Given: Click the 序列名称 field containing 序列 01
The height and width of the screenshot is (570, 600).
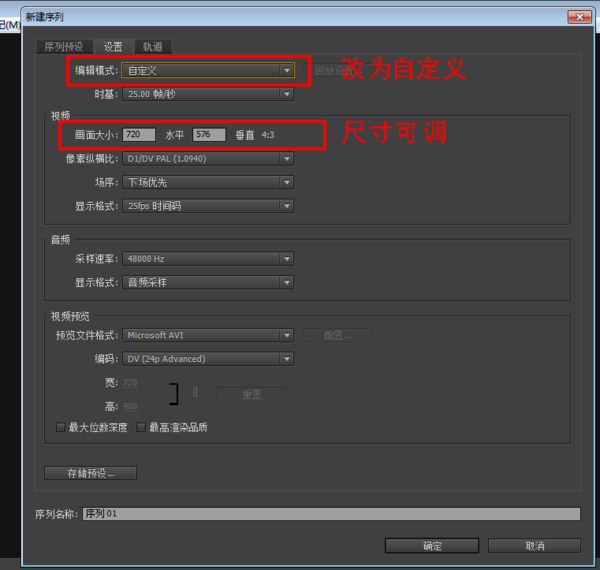Looking at the screenshot, I should (331, 514).
